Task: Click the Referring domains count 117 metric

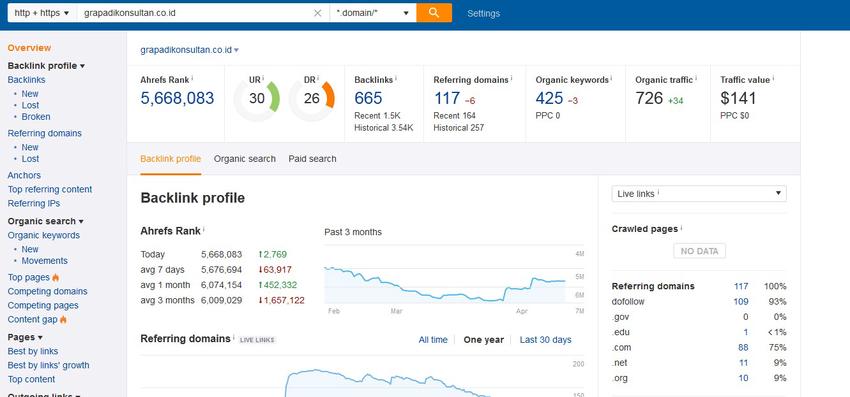Action: 447,98
